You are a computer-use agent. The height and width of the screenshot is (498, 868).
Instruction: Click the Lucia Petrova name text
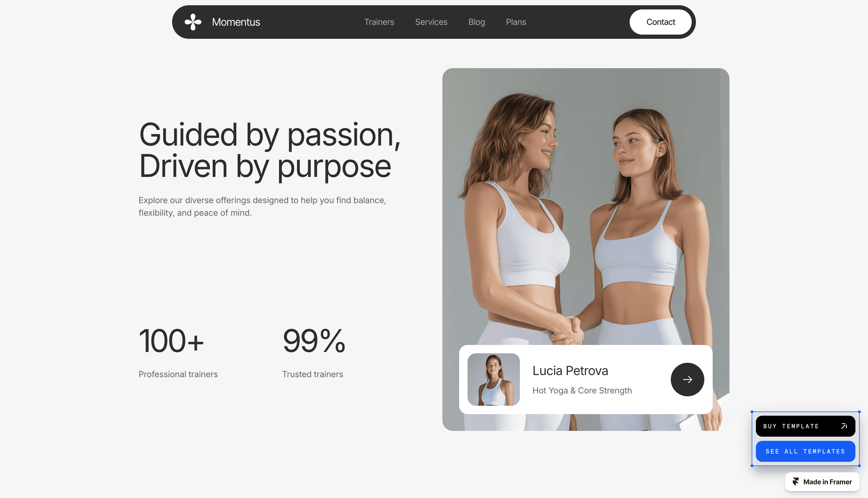570,370
